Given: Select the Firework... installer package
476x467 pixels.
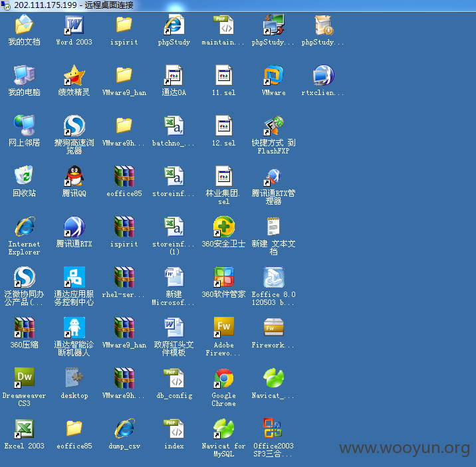Looking at the screenshot, I should click(273, 327).
